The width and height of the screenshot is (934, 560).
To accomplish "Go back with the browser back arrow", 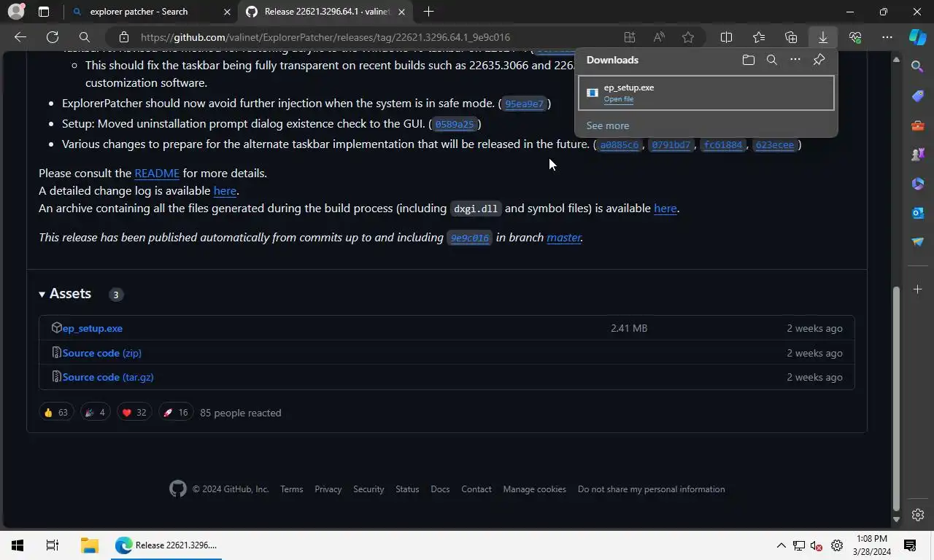I will click(20, 37).
